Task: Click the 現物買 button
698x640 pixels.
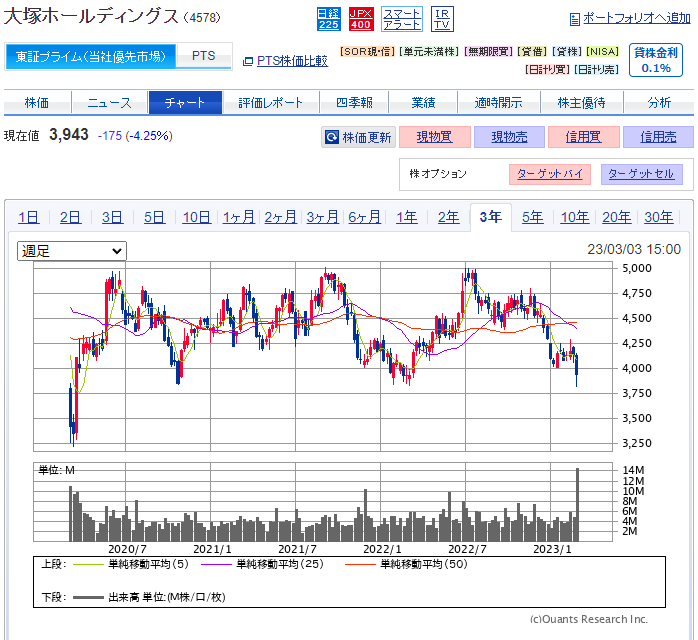Action: pos(435,137)
